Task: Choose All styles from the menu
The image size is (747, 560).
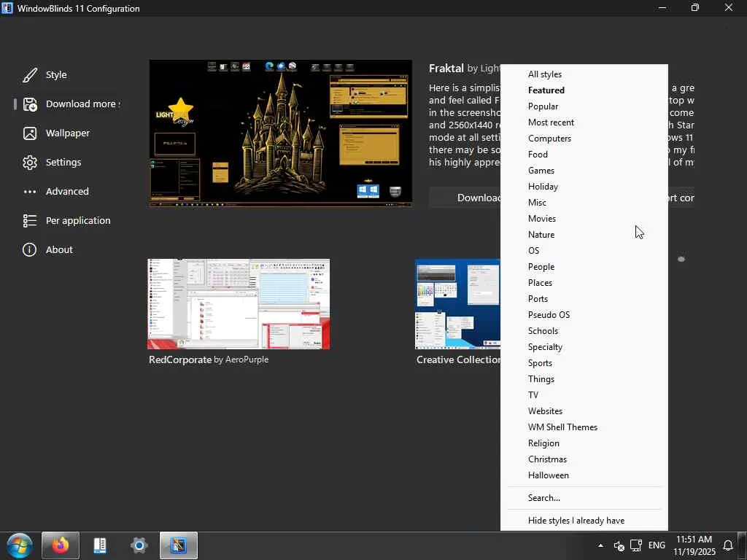Action: tap(584, 74)
